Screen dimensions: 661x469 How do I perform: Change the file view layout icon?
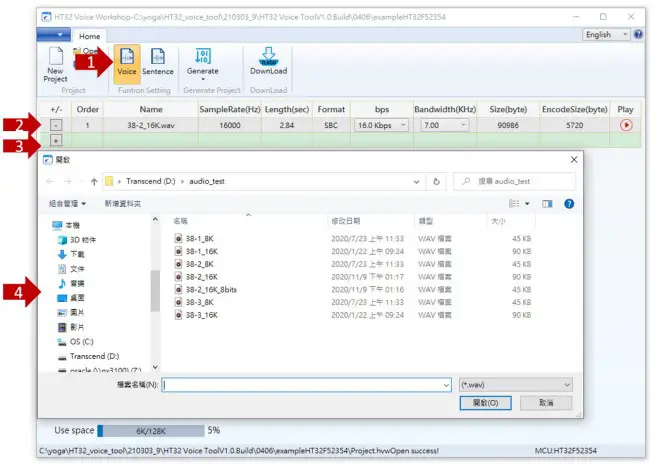click(514, 204)
